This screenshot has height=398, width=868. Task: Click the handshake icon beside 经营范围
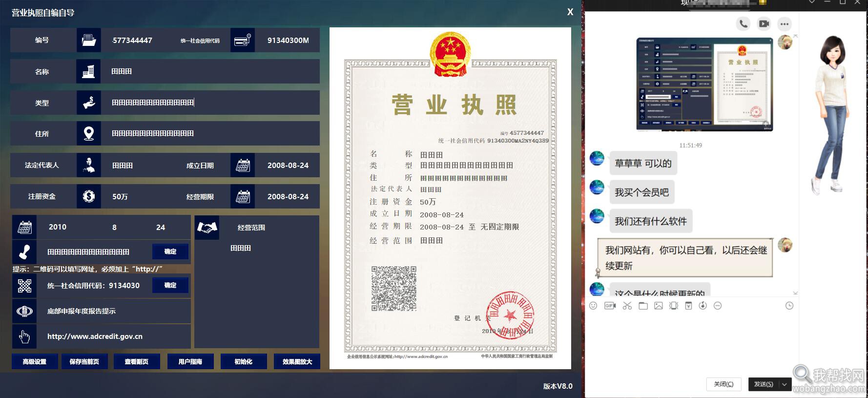coord(207,228)
